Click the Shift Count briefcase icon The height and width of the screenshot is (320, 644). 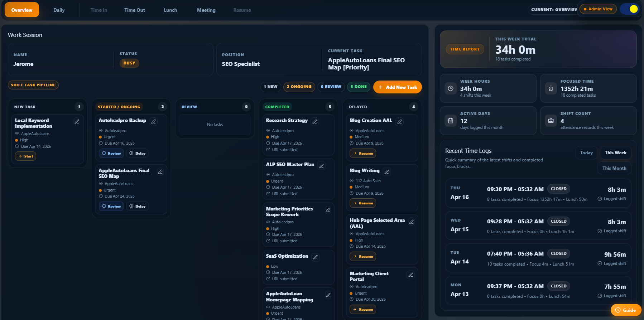(551, 121)
